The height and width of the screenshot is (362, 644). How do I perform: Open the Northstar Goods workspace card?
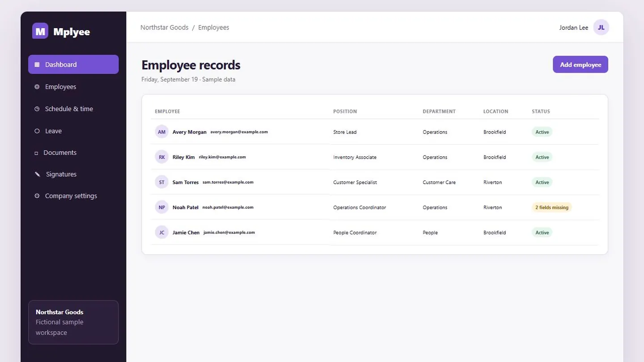click(x=73, y=322)
